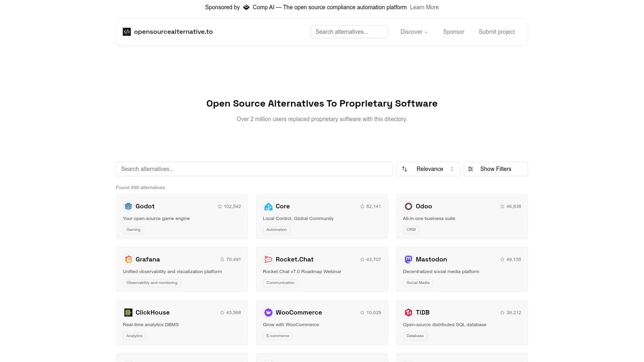Screen dimensions: 644x362
Task: Expand the Discover menu
Action: point(414,32)
